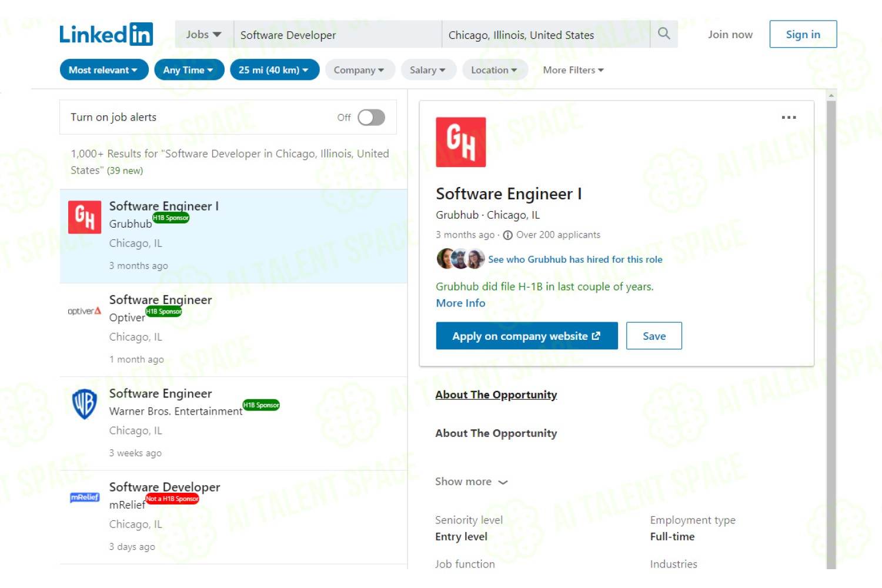Viewport: 882px width, 588px height.
Task: Click the search magnifier icon
Action: click(x=664, y=34)
